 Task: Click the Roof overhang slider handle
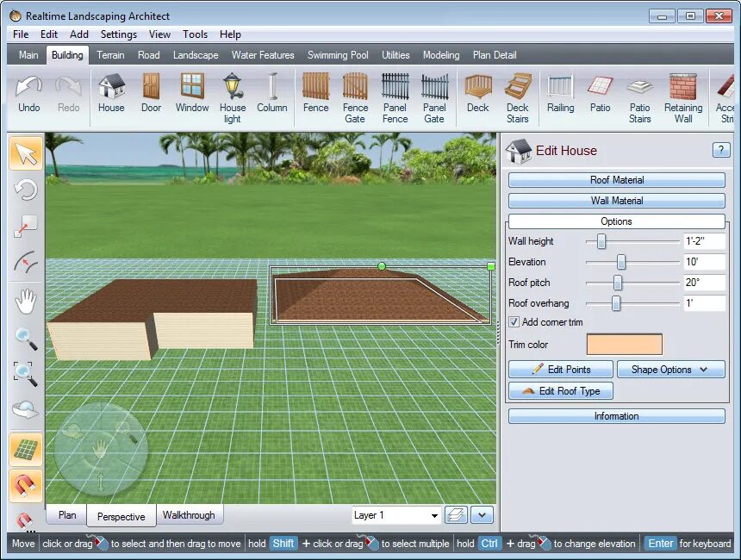[616, 303]
